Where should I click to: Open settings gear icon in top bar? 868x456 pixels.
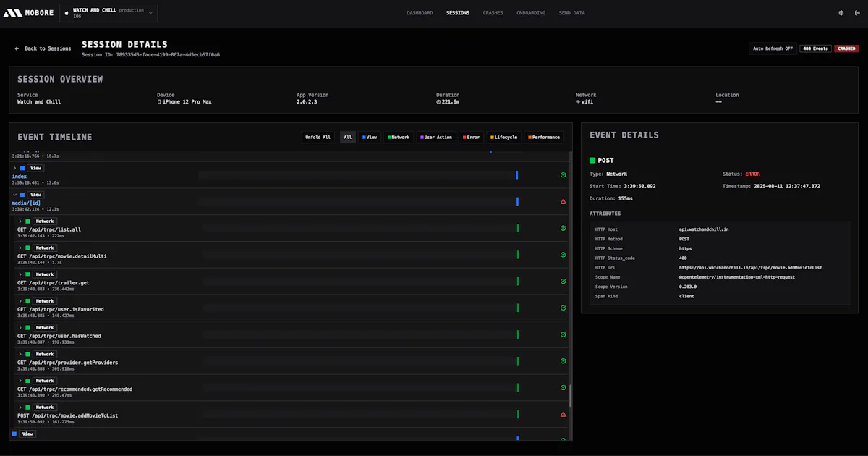coord(841,13)
